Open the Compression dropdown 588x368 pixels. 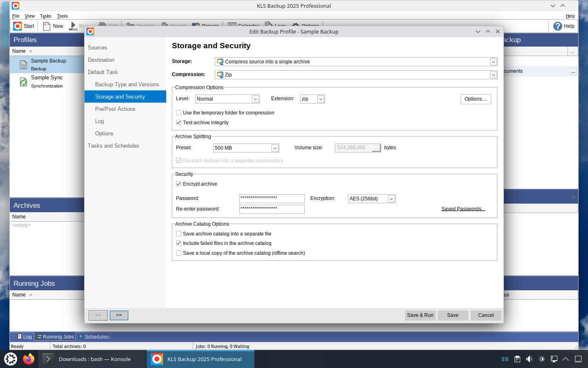[493, 75]
